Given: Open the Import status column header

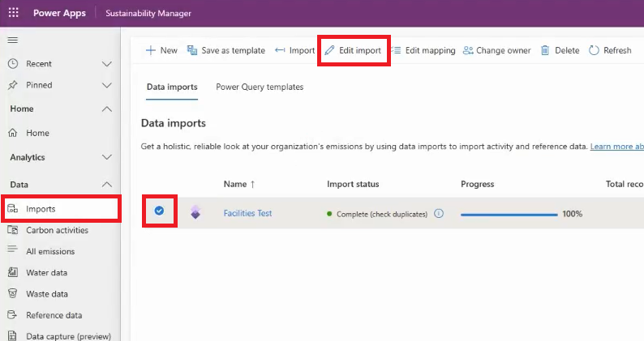Looking at the screenshot, I should 353,184.
